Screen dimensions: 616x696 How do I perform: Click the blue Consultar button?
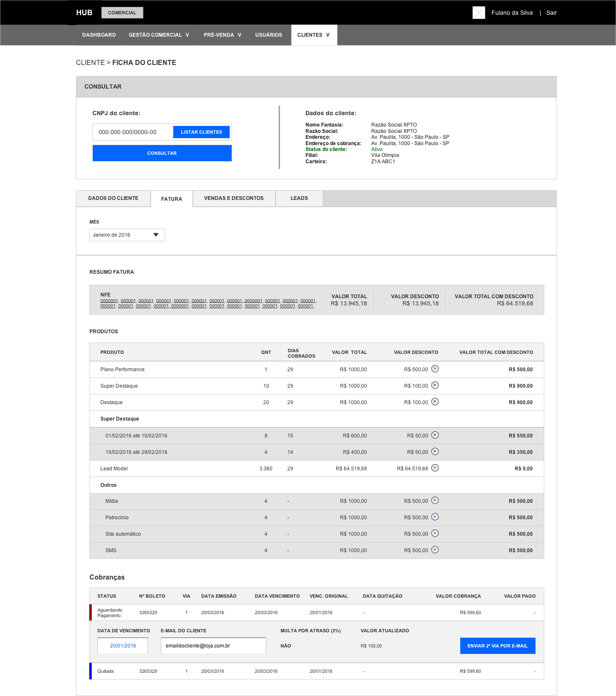pyautogui.click(x=162, y=153)
